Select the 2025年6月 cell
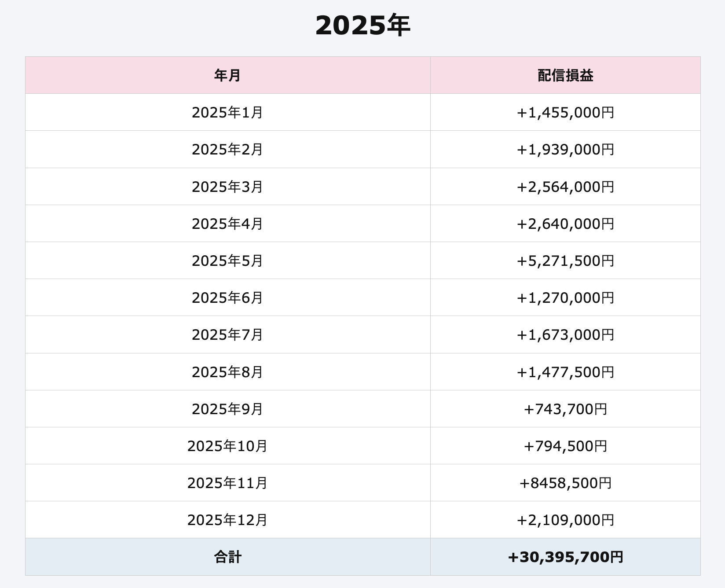 (227, 298)
